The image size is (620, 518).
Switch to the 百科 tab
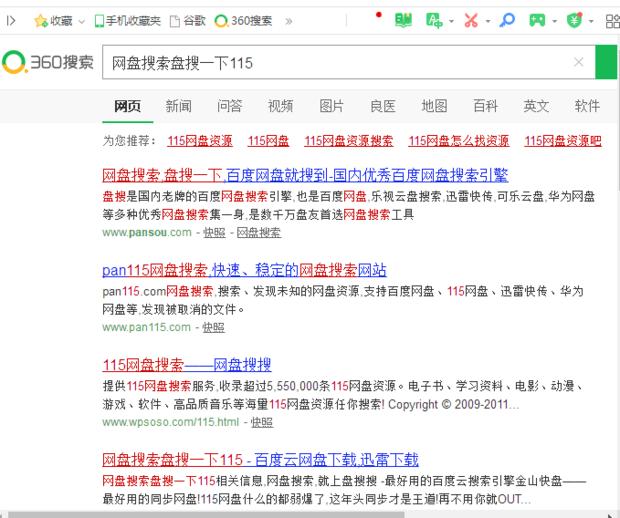[x=486, y=106]
